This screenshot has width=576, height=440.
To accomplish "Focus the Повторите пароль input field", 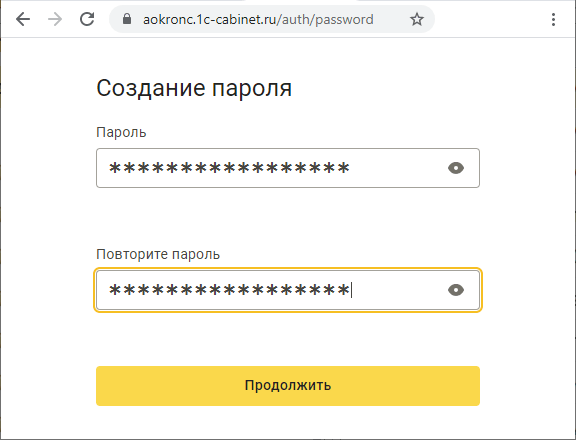I will pyautogui.click(x=288, y=290).
